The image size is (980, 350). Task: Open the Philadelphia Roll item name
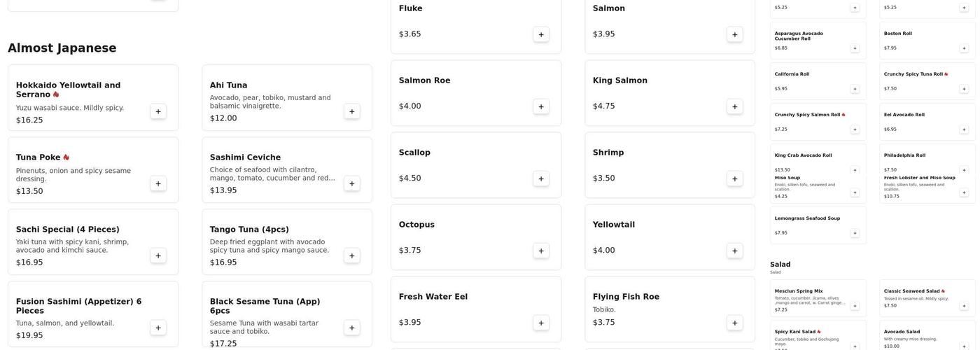point(904,155)
